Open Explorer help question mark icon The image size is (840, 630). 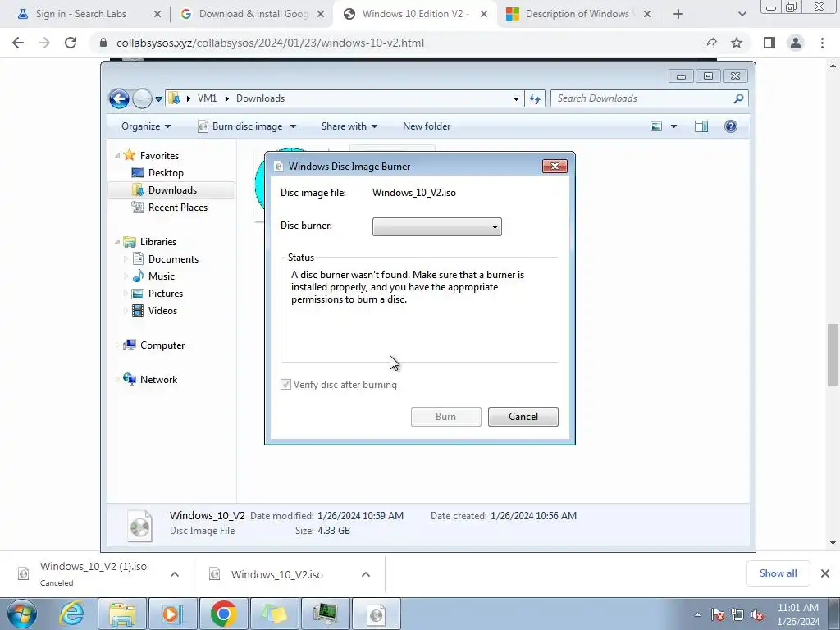point(731,126)
